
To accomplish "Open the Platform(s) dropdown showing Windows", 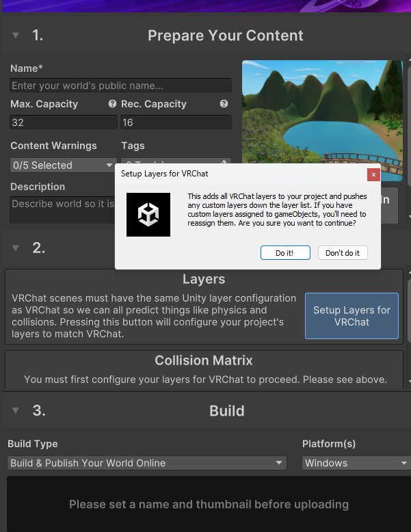I will click(x=356, y=463).
